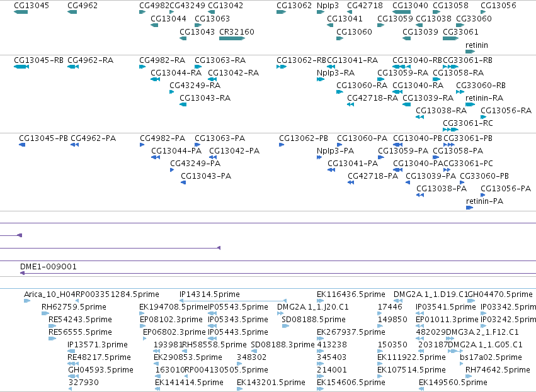Click EST RE56555.5prime label

81,332
